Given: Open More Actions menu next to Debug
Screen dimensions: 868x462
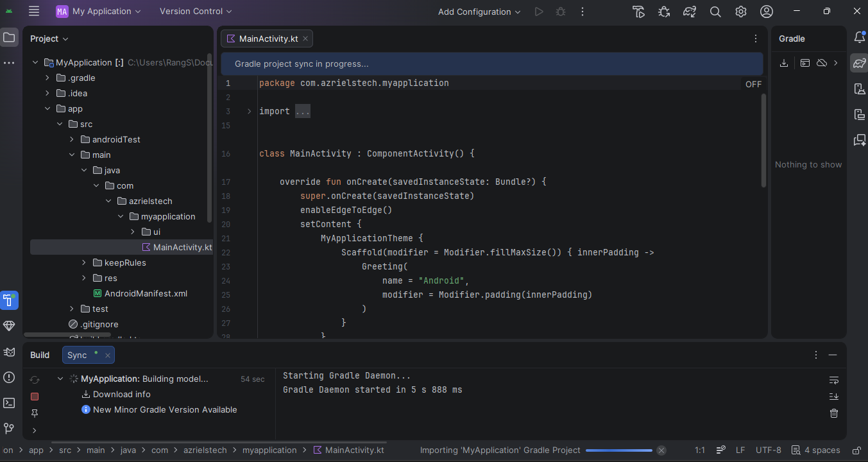Looking at the screenshot, I should [583, 12].
